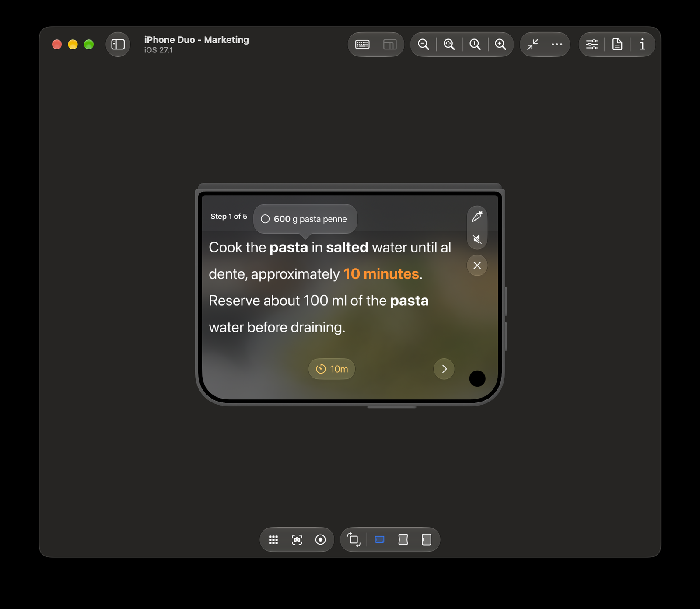The height and width of the screenshot is (609, 700).
Task: Minimize the window with yellow button
Action: tap(73, 44)
